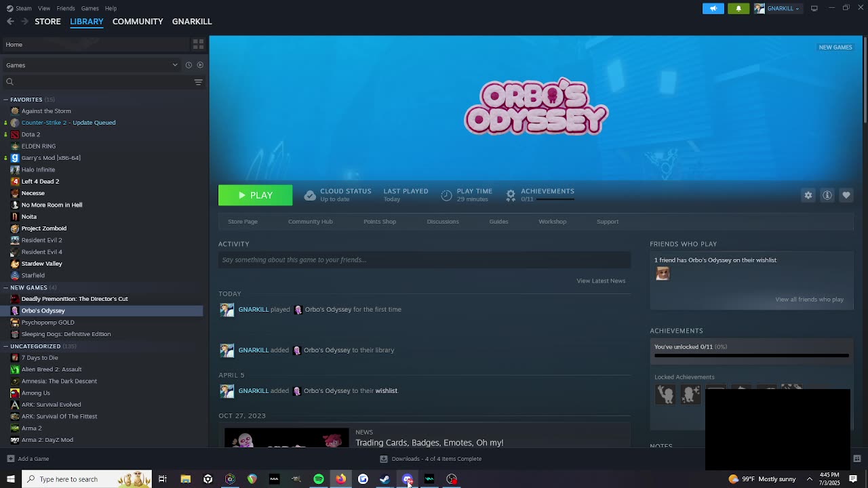Open the Support link

(x=608, y=222)
